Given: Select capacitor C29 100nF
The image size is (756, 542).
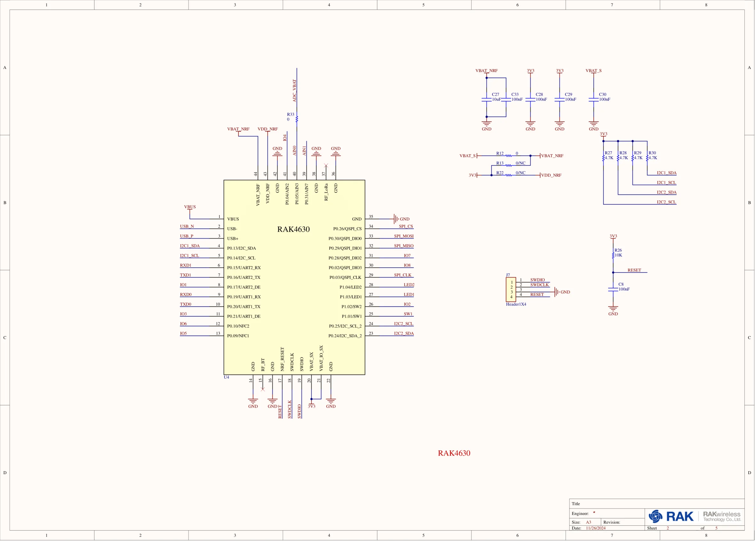Looking at the screenshot, I should [560, 100].
